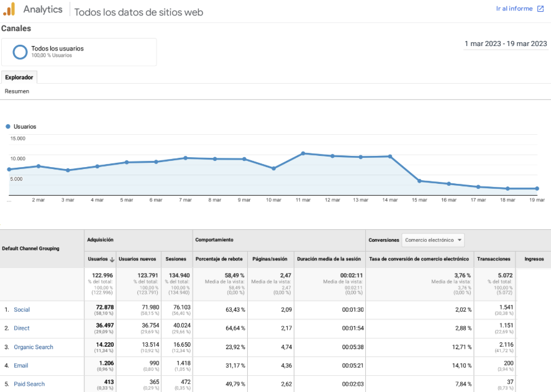Image resolution: width=551 pixels, height=392 pixels.
Task: Select the Resumen sub-tab
Action: pos(17,91)
